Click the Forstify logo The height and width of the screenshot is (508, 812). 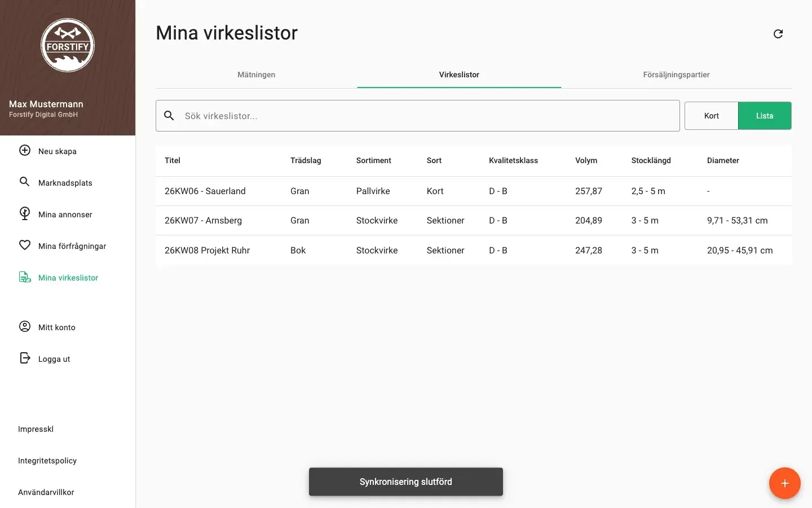point(68,45)
